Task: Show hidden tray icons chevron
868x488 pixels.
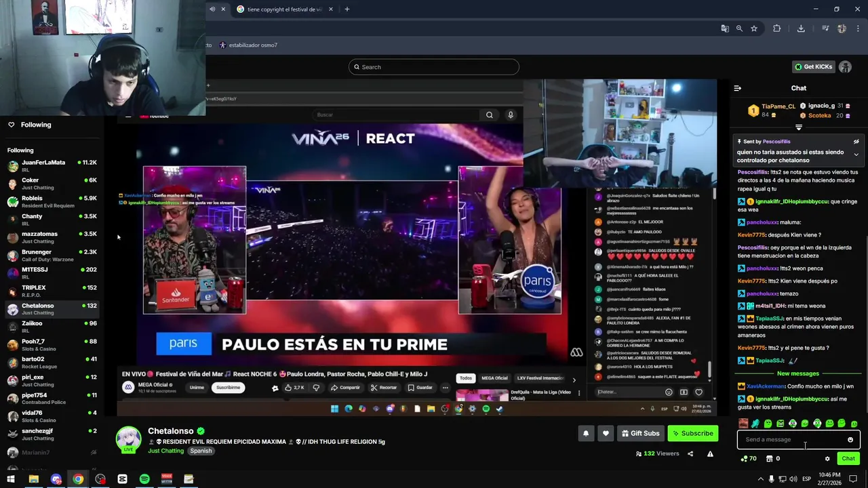Action: [x=760, y=479]
